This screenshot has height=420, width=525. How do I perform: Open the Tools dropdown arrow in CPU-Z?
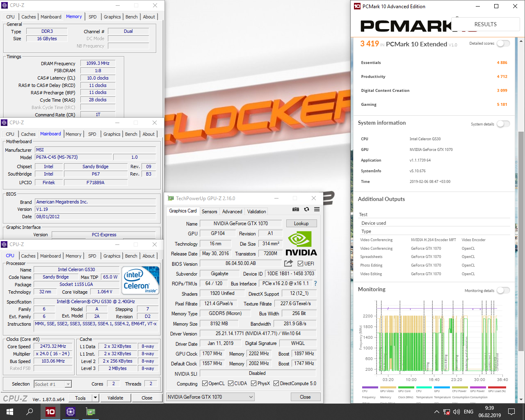[95, 398]
